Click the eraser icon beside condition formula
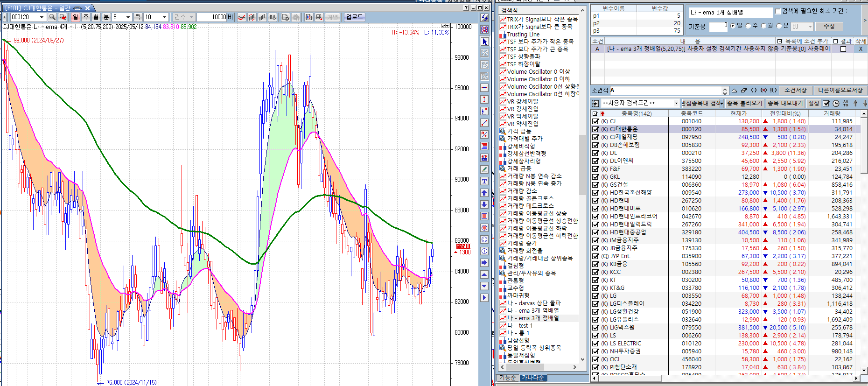The height and width of the screenshot is (386, 868). coord(744,90)
